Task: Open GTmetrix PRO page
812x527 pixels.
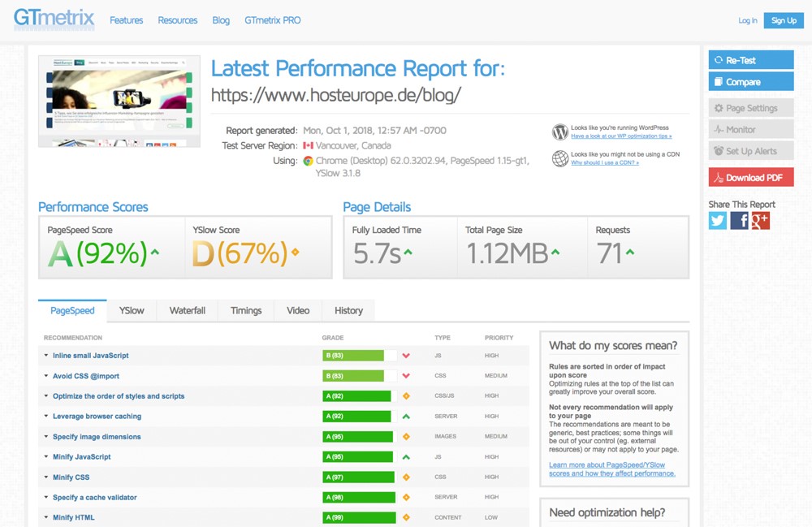Action: 272,20
